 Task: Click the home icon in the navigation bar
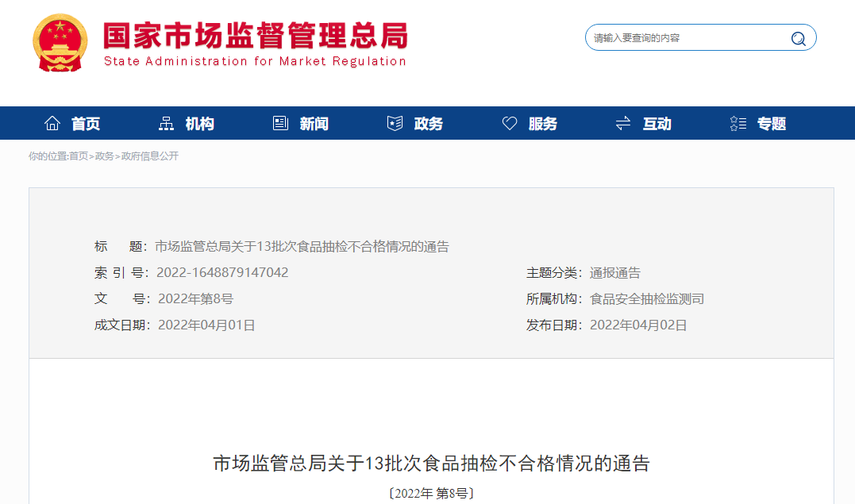tap(52, 122)
